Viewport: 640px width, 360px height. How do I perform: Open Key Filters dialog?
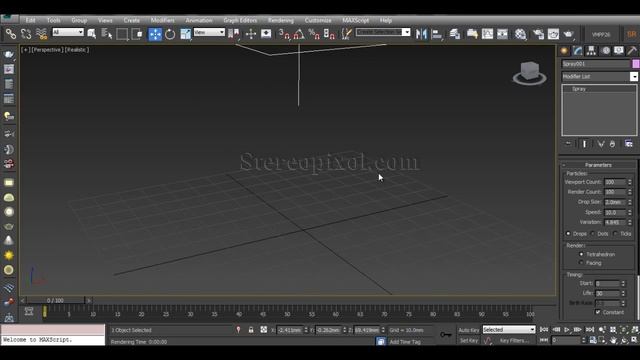(x=514, y=340)
